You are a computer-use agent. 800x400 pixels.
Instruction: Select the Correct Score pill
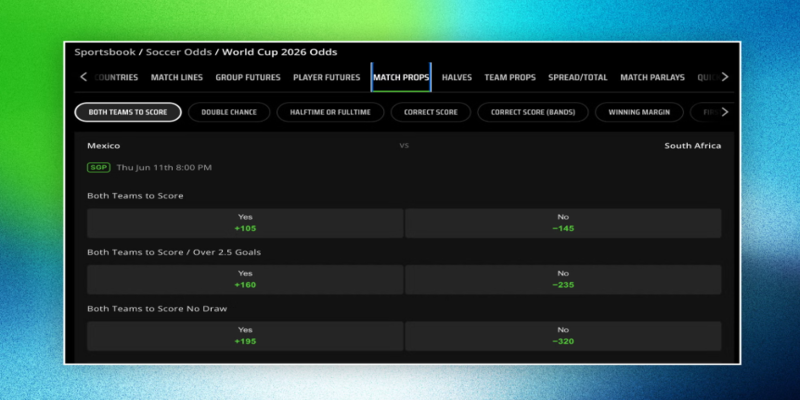tap(431, 112)
